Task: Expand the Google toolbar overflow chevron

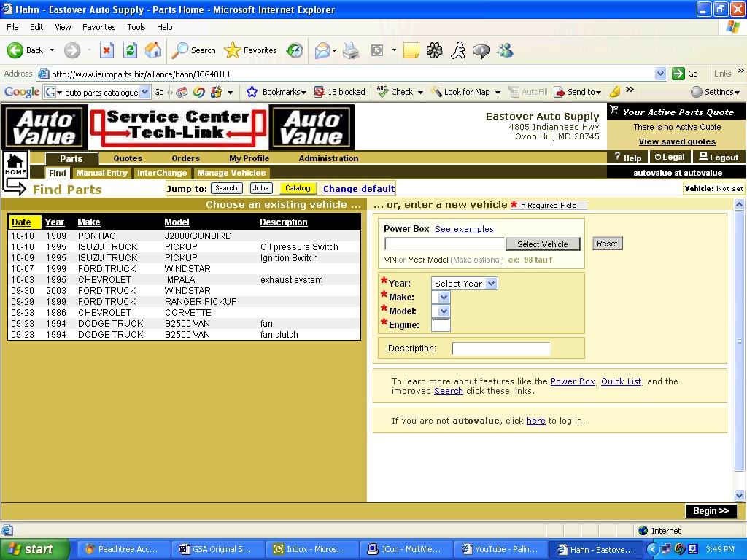Action: click(x=630, y=89)
